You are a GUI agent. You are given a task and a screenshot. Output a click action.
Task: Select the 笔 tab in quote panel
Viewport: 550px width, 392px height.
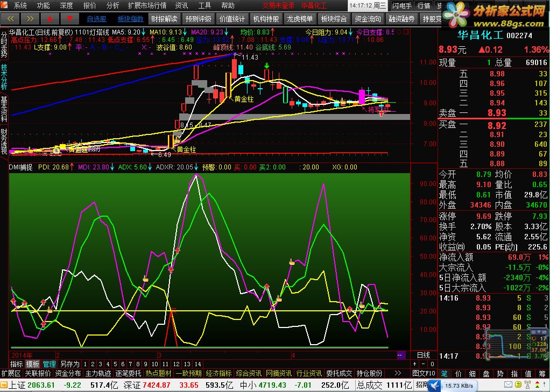tap(445, 373)
